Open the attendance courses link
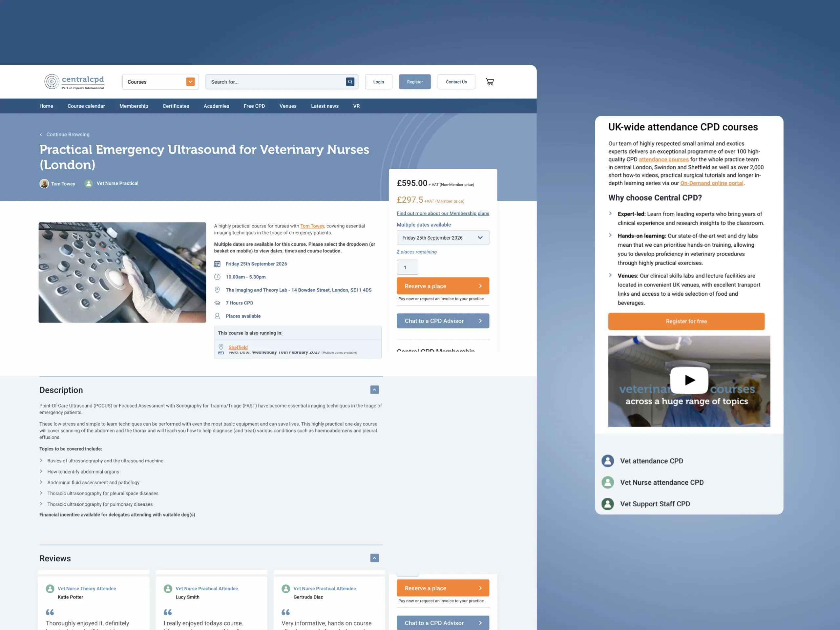Image resolution: width=840 pixels, height=630 pixels. (663, 159)
